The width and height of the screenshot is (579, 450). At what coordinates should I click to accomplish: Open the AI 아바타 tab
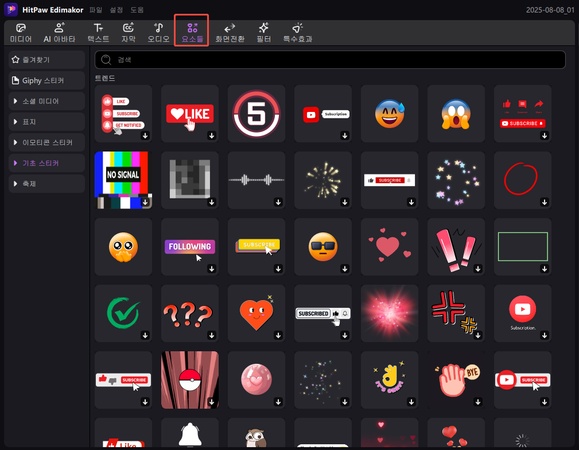(x=59, y=32)
